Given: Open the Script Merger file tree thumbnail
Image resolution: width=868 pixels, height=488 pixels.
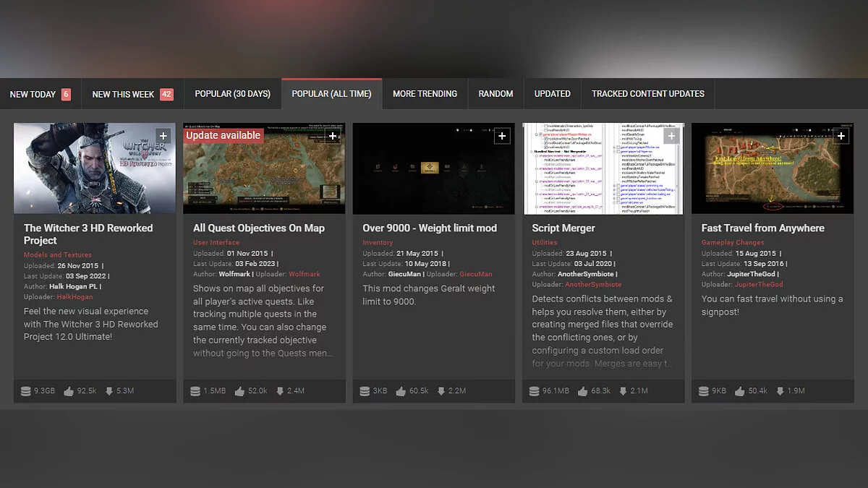Looking at the screenshot, I should (603, 168).
